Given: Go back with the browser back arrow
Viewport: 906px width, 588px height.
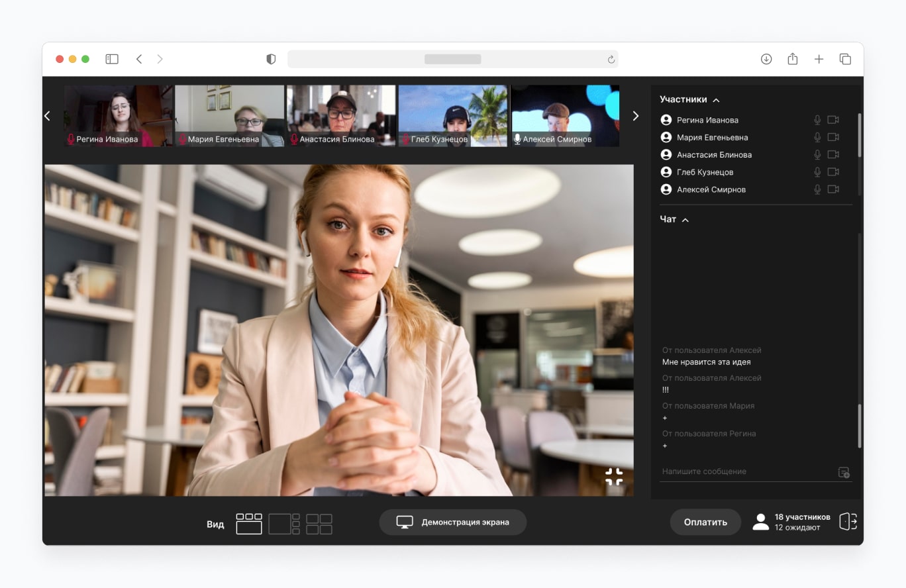Looking at the screenshot, I should point(139,59).
